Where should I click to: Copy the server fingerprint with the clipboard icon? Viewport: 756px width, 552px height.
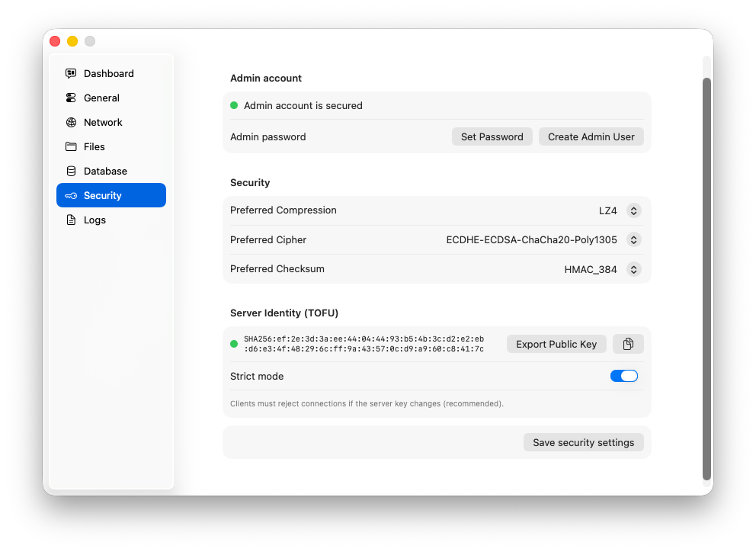628,344
